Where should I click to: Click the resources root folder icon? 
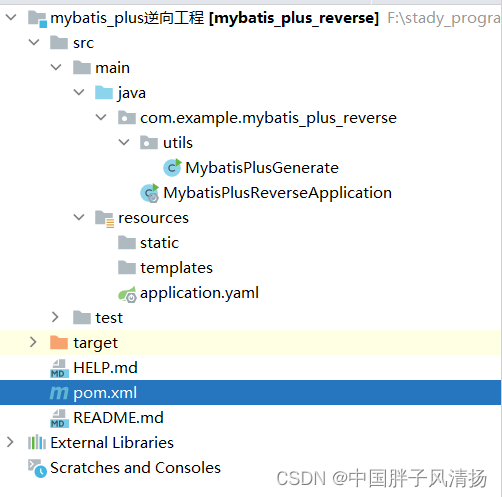104,219
